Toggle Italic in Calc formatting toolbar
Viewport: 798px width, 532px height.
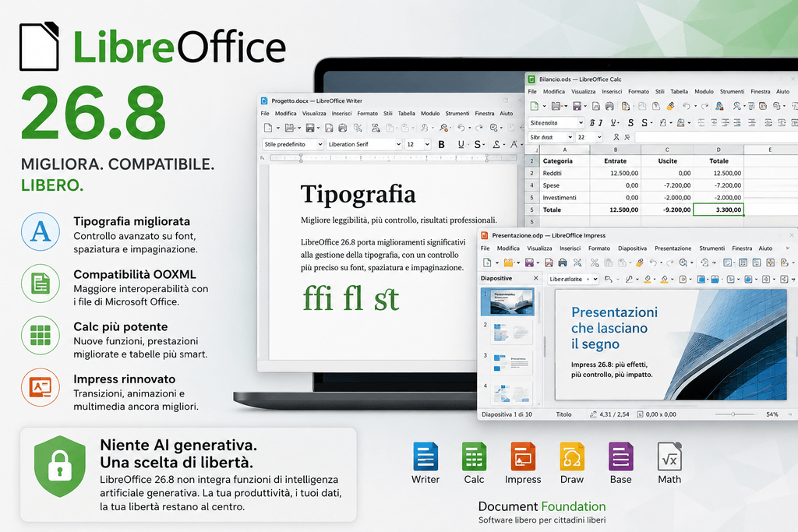[x=600, y=123]
